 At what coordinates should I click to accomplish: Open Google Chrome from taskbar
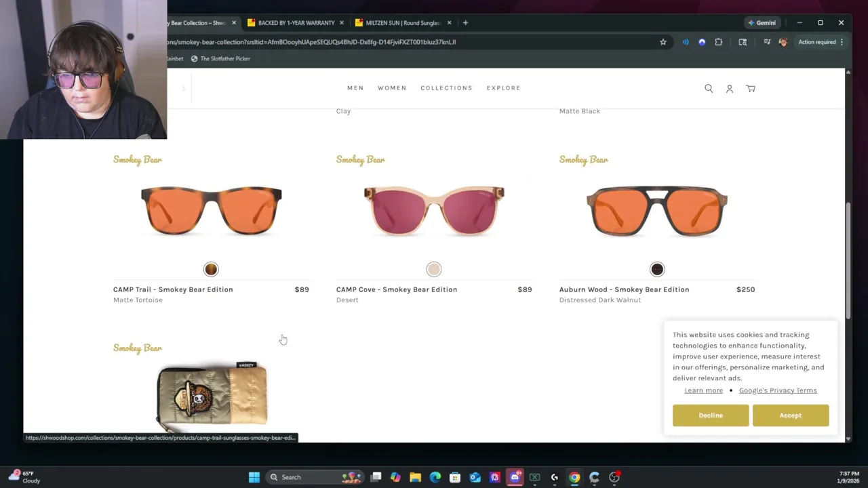pos(574,477)
